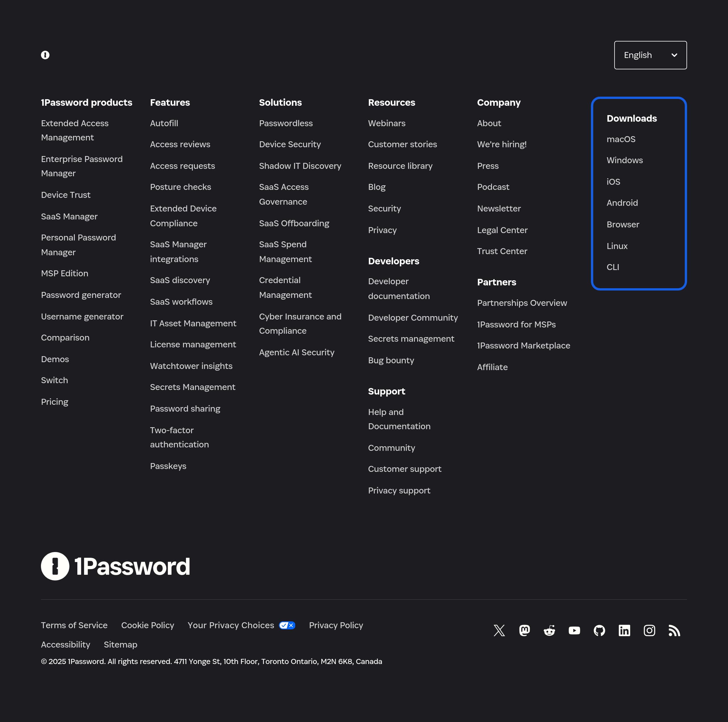Go to the Password generator
Viewport: 728px width, 722px height.
click(81, 295)
